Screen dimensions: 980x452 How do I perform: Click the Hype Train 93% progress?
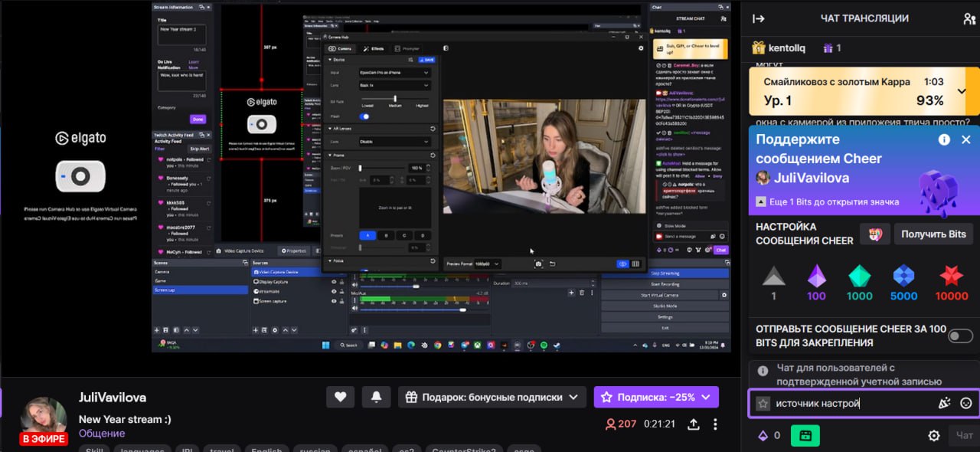coord(930,100)
